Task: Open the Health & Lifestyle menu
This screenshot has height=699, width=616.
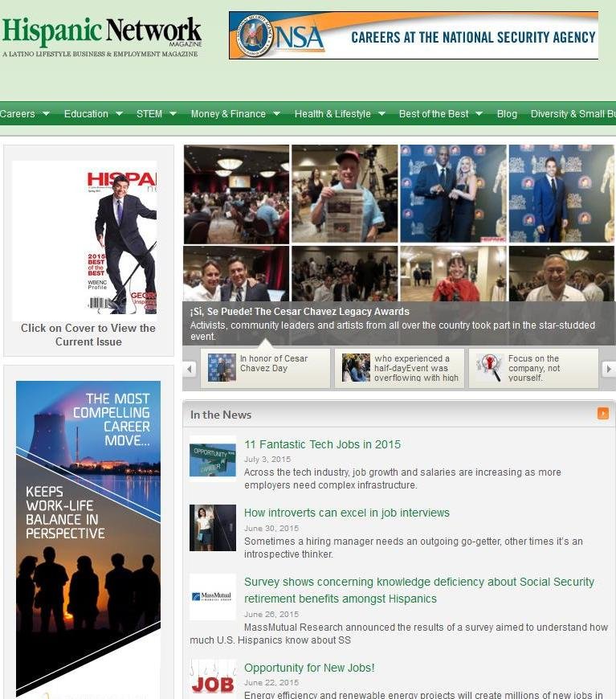Action: click(332, 113)
